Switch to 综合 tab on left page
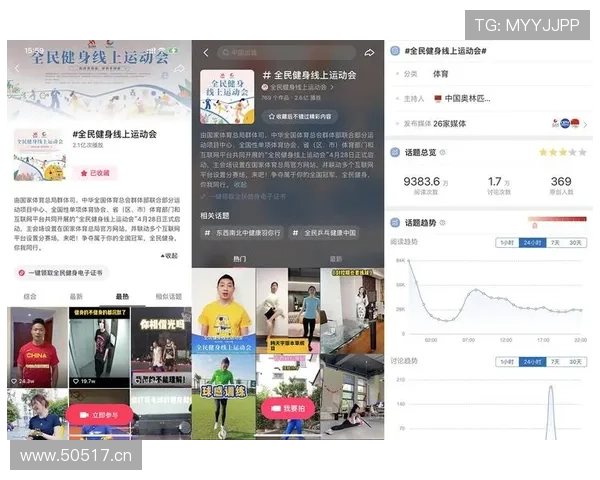The width and height of the screenshot is (600, 480). 30,296
